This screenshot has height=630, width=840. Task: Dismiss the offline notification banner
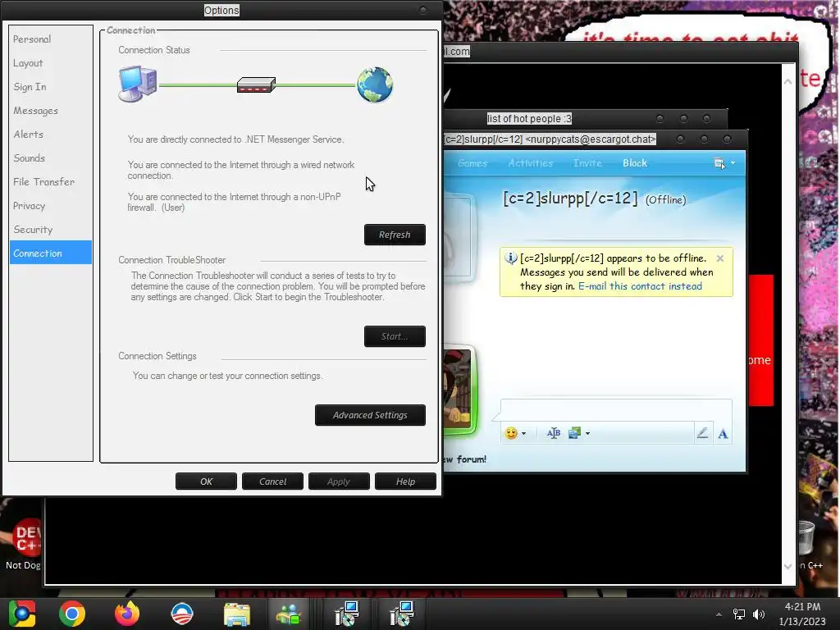[x=720, y=258]
